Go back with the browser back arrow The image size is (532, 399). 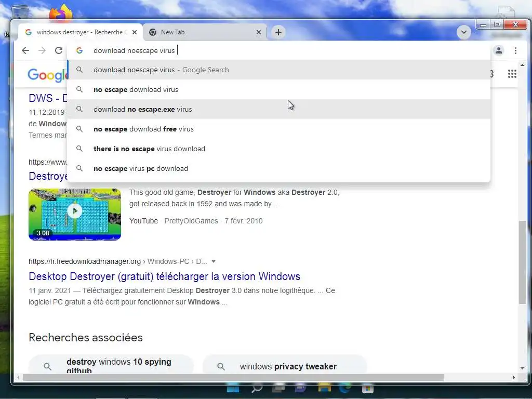coord(25,50)
